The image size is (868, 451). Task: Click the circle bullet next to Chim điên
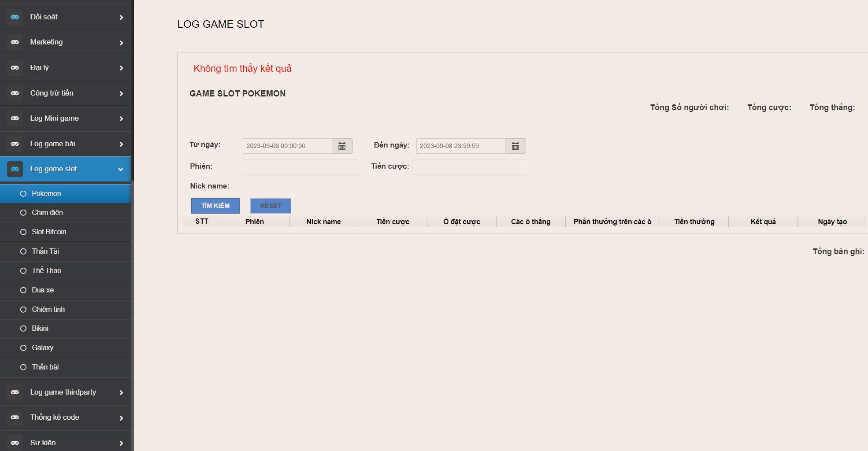click(23, 213)
